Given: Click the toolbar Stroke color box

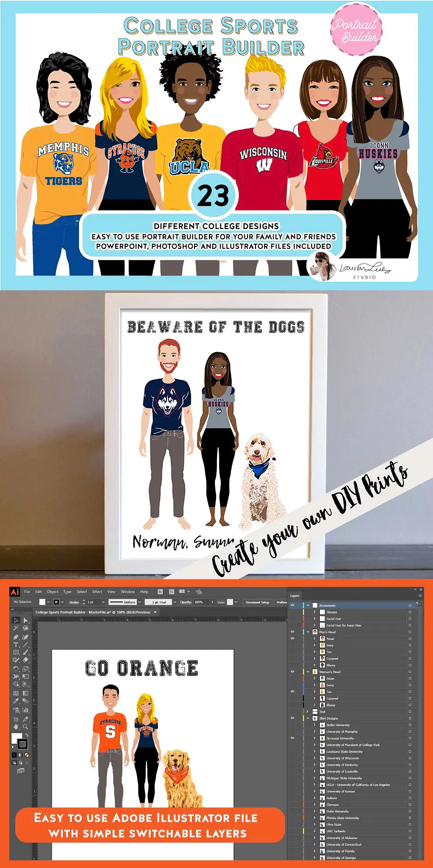Looking at the screenshot, I should [x=22, y=744].
